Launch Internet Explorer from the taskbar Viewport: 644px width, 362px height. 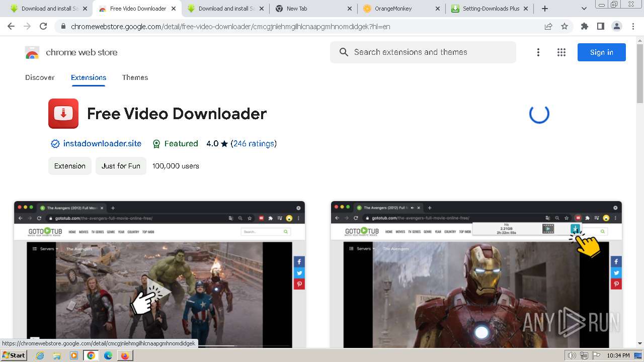click(40, 355)
